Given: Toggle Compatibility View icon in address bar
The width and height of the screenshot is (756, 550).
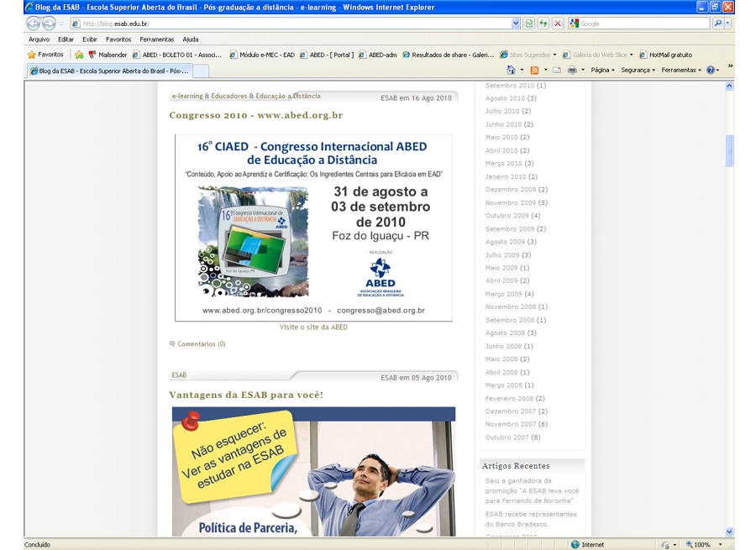Looking at the screenshot, I should click(x=529, y=24).
